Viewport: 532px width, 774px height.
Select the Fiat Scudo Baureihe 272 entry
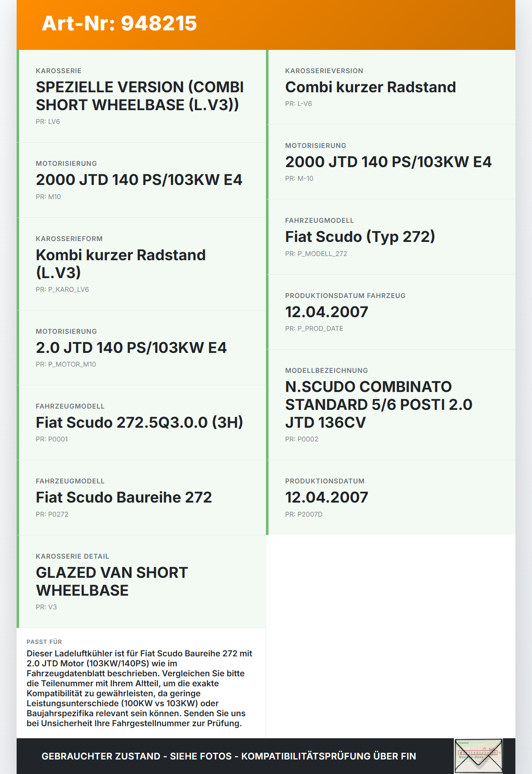124,497
